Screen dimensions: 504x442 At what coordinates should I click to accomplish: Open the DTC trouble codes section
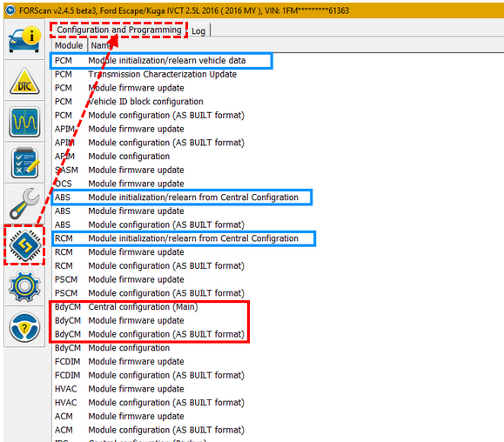(x=24, y=81)
